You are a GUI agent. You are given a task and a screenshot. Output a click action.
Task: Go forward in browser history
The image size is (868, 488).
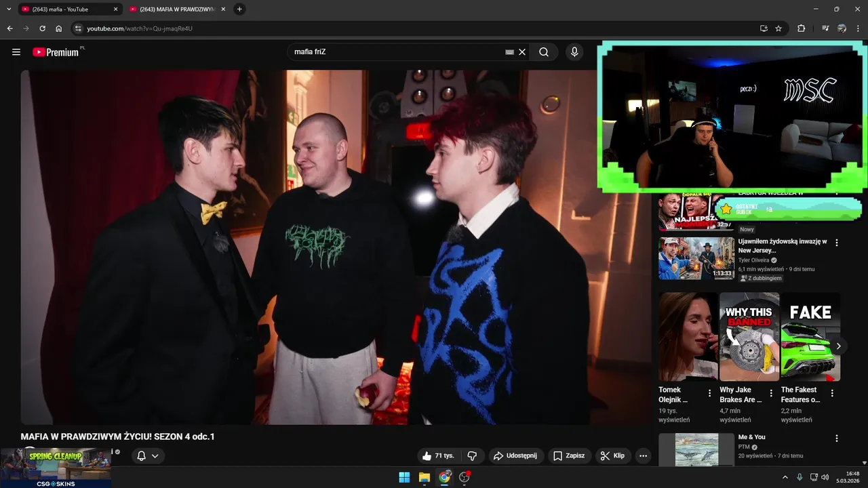point(26,28)
